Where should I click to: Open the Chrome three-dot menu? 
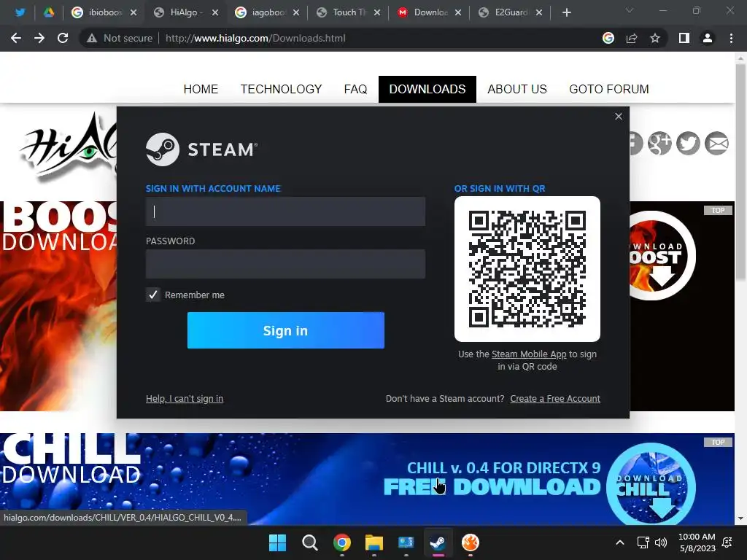point(731,38)
